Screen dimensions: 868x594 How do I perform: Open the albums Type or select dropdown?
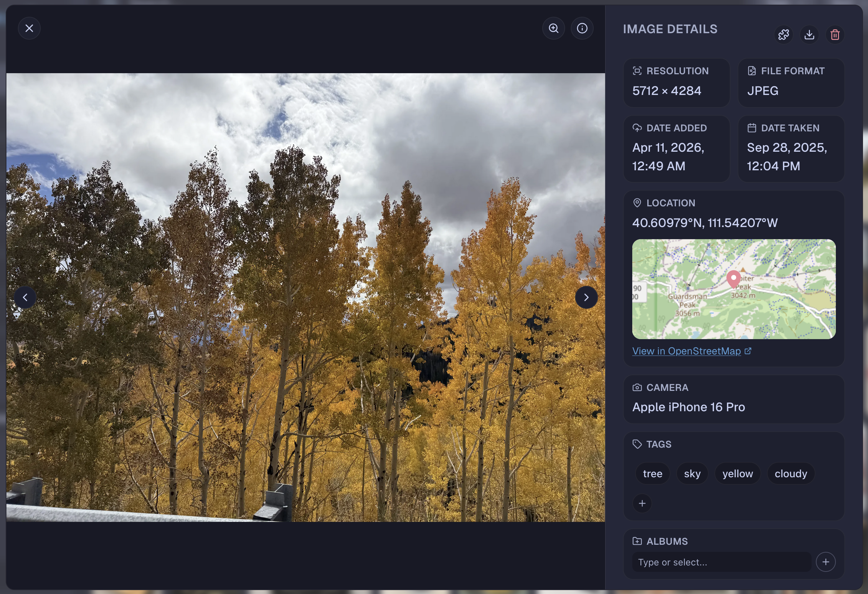point(721,562)
